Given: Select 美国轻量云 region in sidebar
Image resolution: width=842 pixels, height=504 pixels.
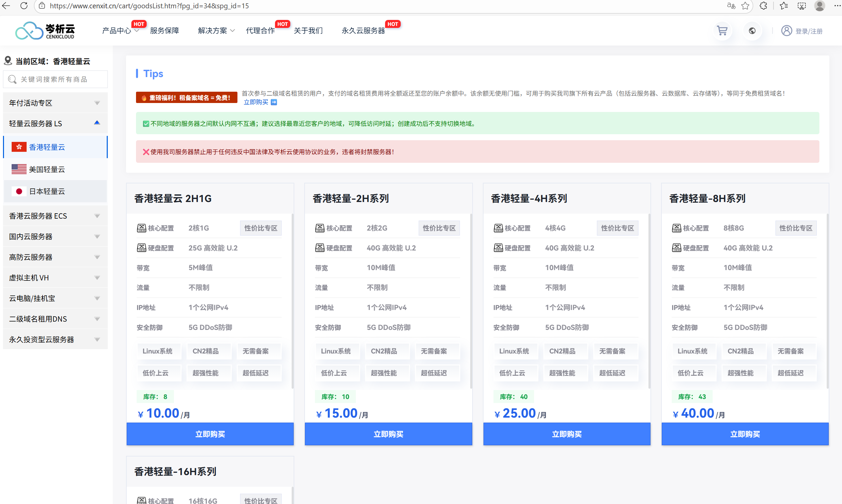Looking at the screenshot, I should coord(47,169).
